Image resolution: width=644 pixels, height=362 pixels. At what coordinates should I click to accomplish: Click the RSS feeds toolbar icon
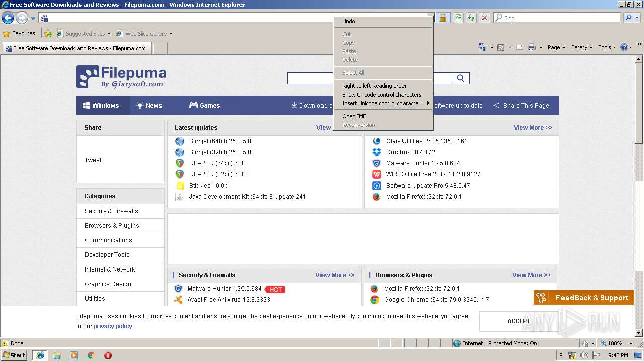(x=501, y=47)
